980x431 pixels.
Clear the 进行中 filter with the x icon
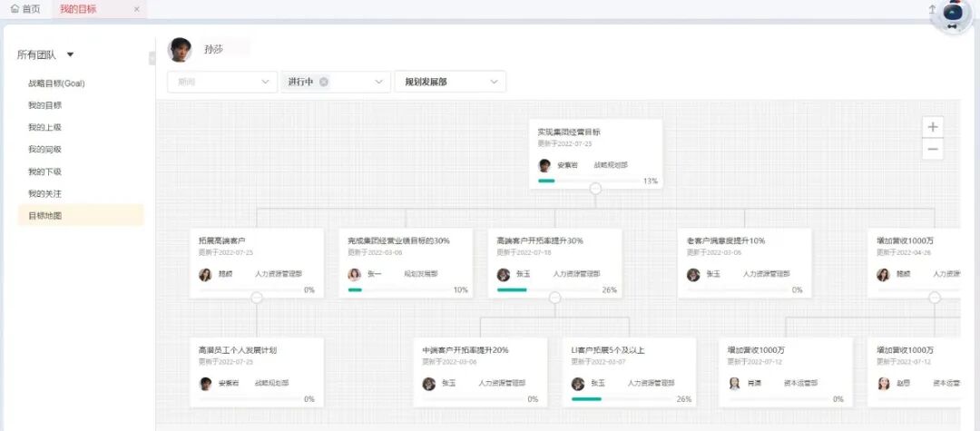click(x=324, y=82)
